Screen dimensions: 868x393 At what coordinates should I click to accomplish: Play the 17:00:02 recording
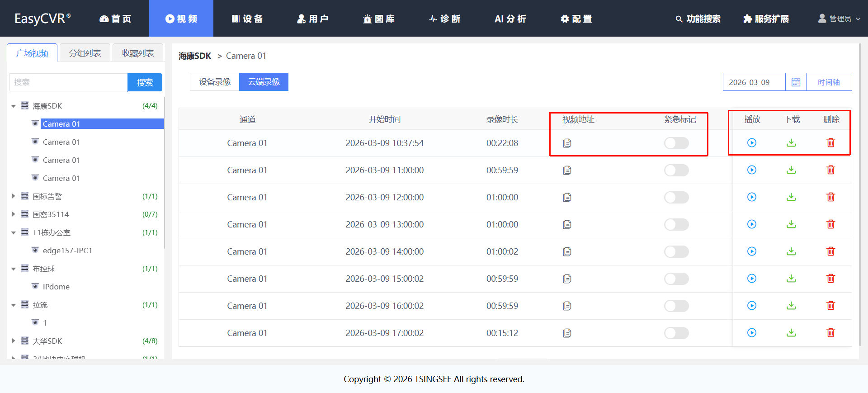pos(751,333)
